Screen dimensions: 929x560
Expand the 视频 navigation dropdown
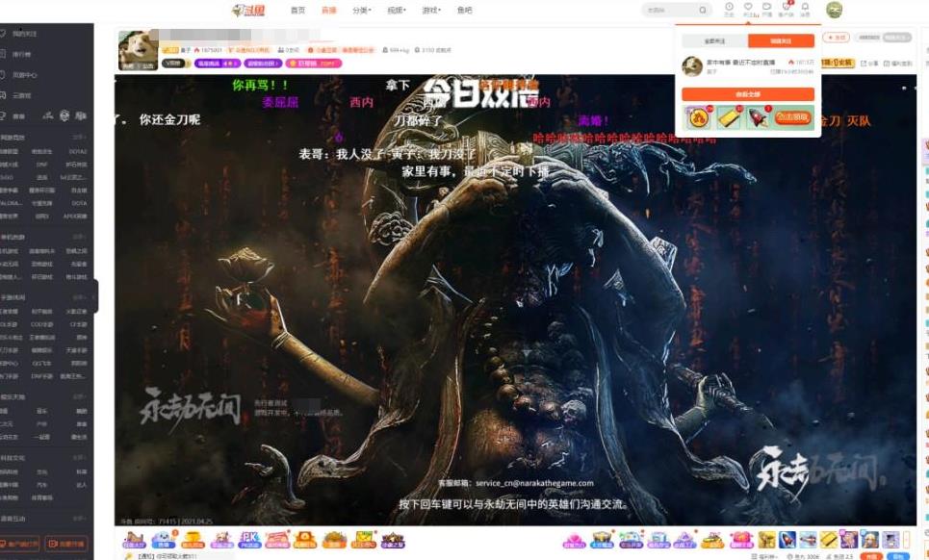pyautogui.click(x=397, y=10)
